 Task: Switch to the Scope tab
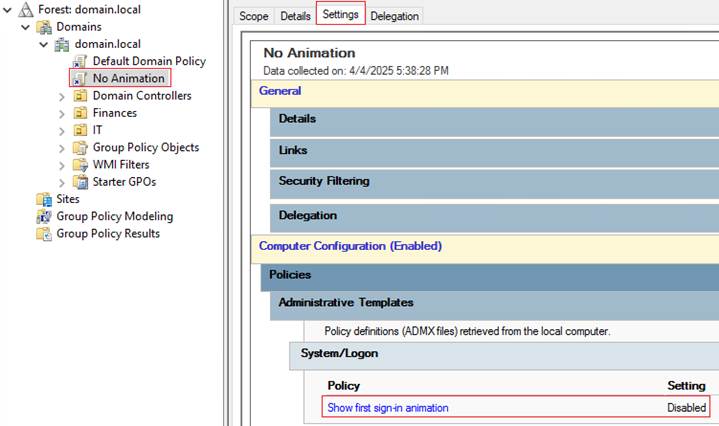click(x=254, y=16)
